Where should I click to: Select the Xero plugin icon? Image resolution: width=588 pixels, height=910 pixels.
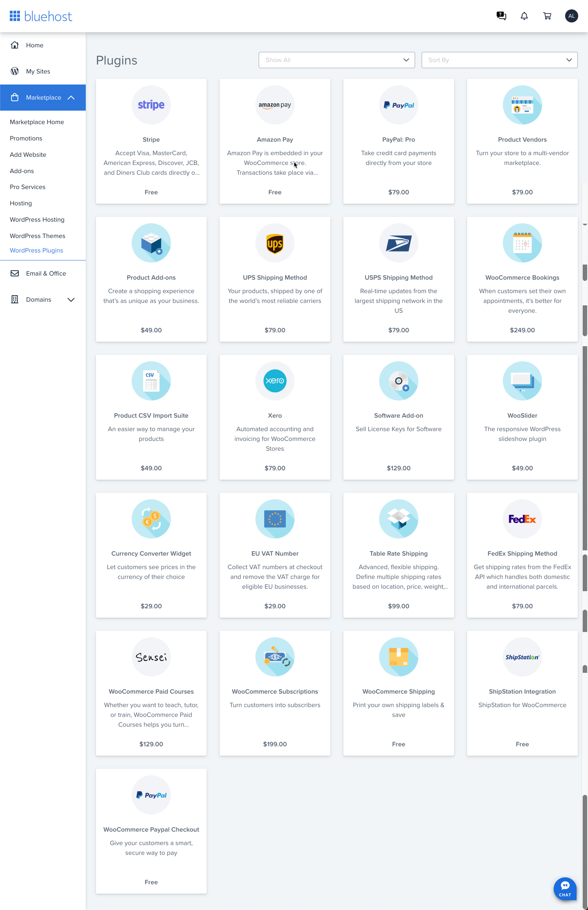pos(275,381)
